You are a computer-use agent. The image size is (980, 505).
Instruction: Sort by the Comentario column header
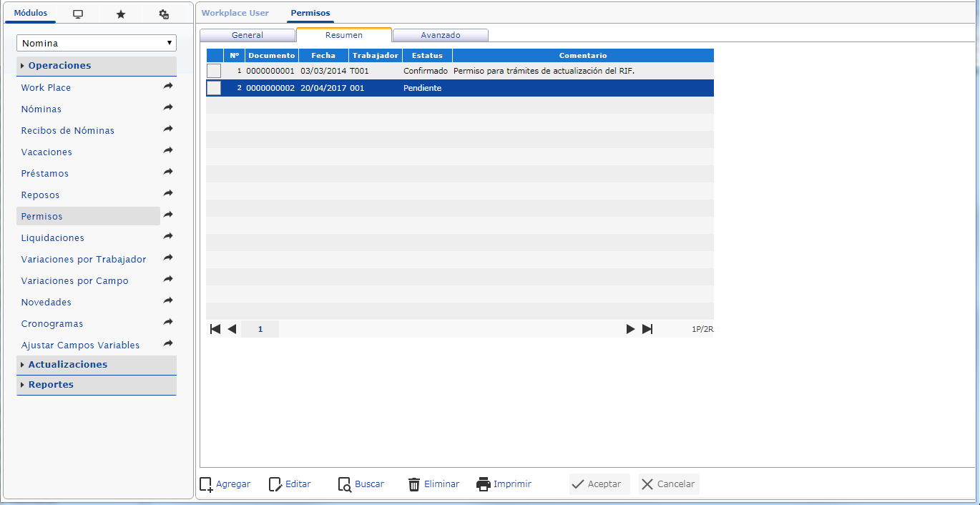click(583, 55)
